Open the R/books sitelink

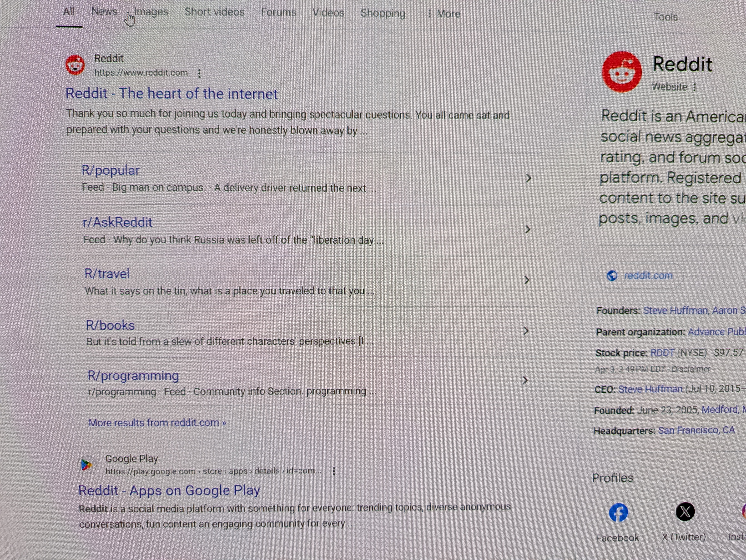tap(110, 325)
